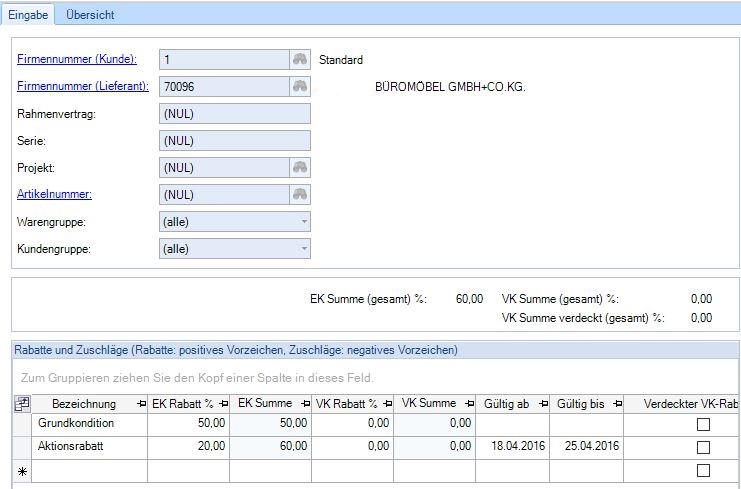Viewport: 741px width, 489px height.
Task: Click binoculars icon in Artikelnummer field
Action: coord(299,195)
